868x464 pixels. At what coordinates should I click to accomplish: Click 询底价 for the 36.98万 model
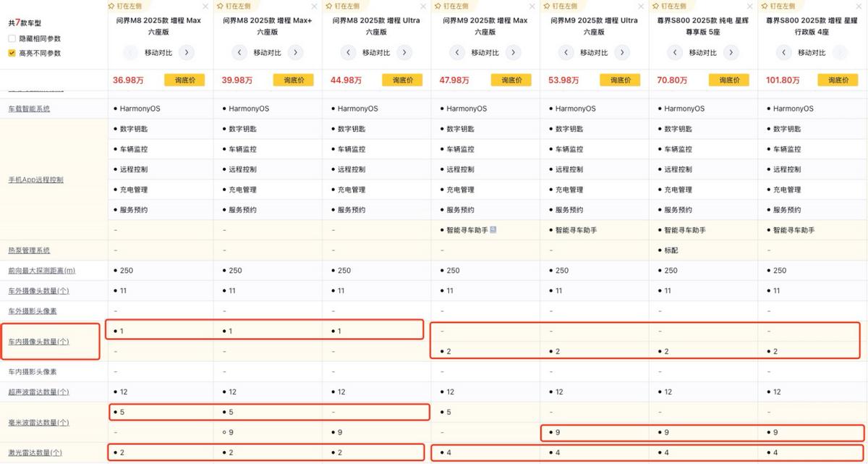click(184, 80)
